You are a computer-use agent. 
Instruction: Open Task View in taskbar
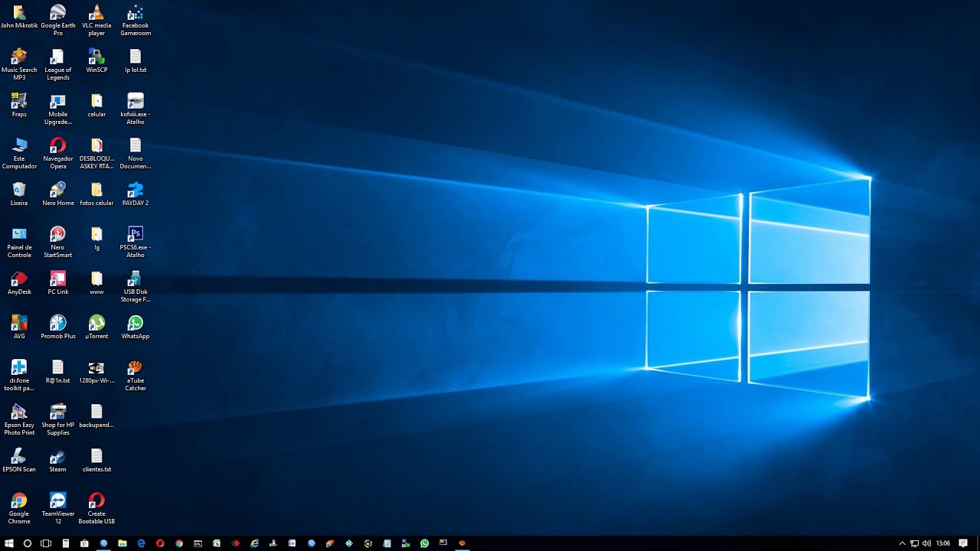pos(46,543)
